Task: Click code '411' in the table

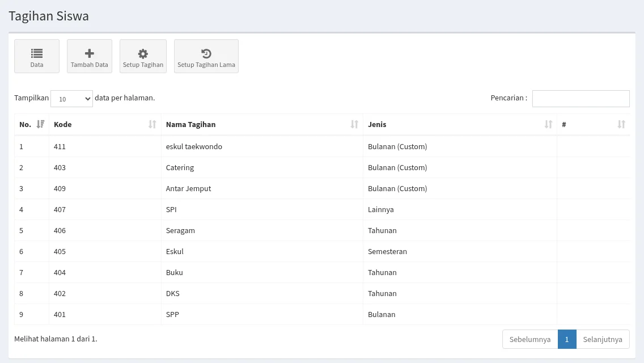Action: [60, 146]
